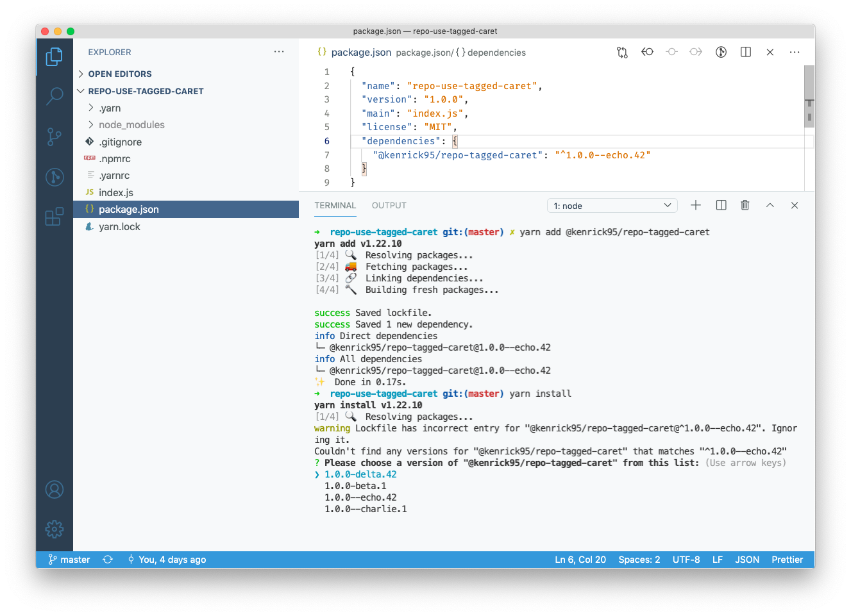Screen dimensions: 851x616
Task: Click the Accounts icon above the settings gear
Action: (x=55, y=489)
